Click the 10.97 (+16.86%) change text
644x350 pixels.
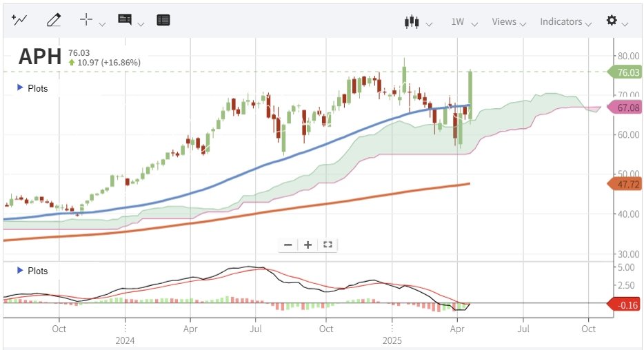[109, 63]
